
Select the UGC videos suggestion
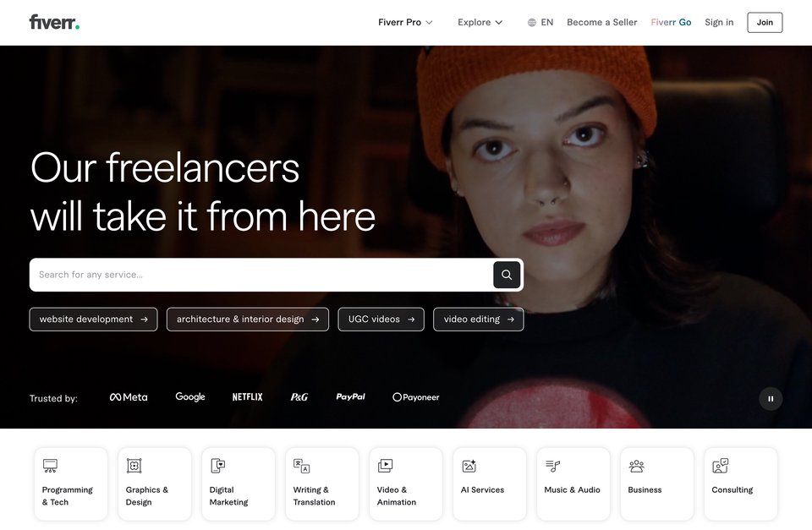tap(381, 320)
